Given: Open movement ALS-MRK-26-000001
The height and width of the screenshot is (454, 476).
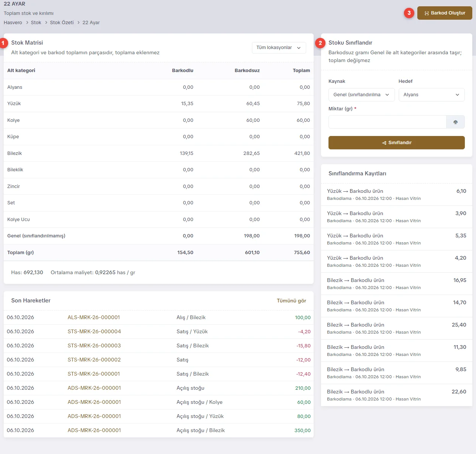Looking at the screenshot, I should 94,317.
